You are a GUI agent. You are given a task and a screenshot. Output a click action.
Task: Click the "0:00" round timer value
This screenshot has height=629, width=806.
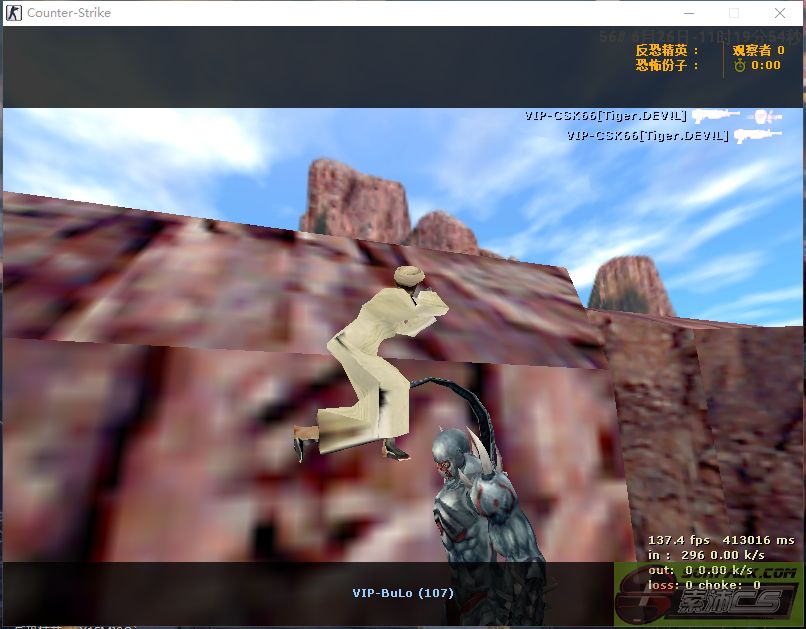(765, 65)
